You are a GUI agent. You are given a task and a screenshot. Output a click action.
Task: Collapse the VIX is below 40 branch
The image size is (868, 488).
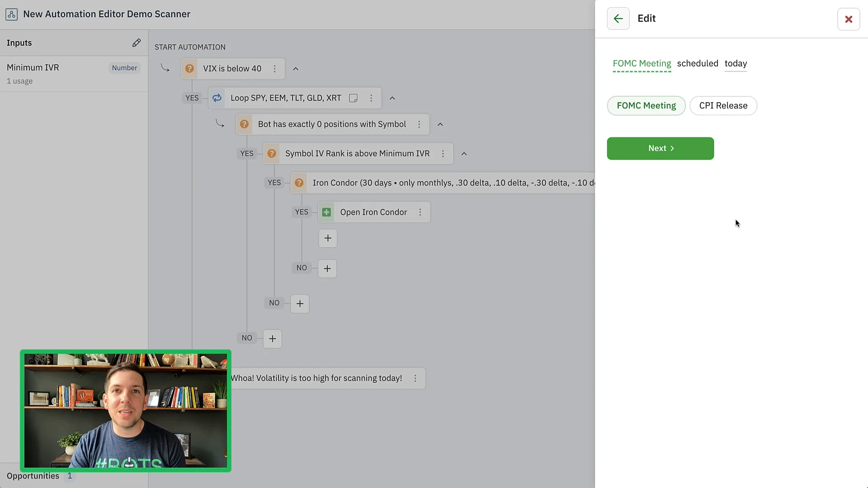[x=296, y=69]
